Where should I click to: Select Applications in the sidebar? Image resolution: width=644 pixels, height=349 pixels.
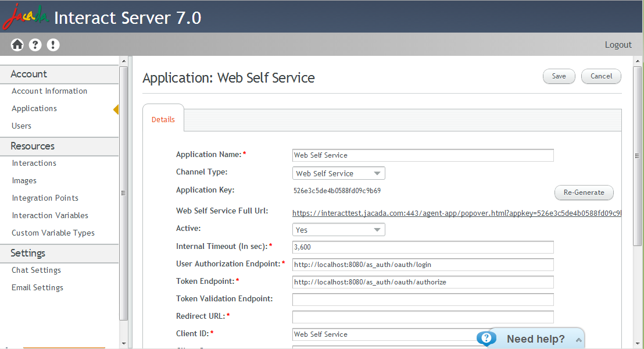[34, 109]
